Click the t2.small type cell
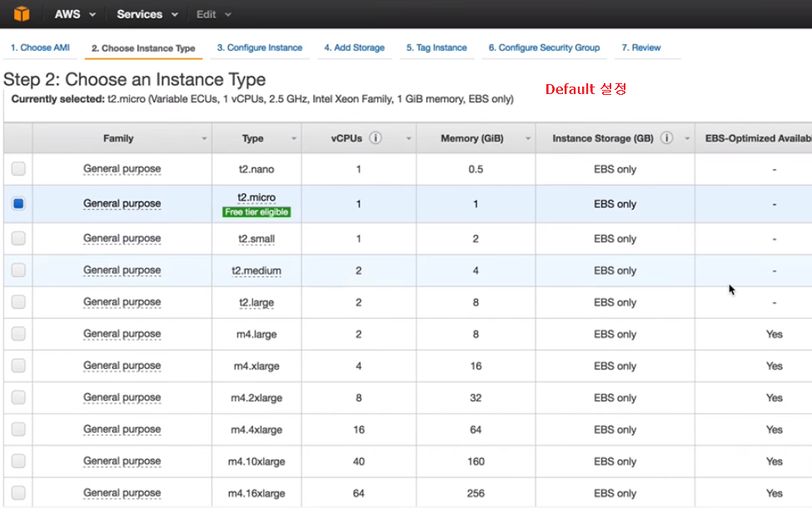 (x=257, y=239)
